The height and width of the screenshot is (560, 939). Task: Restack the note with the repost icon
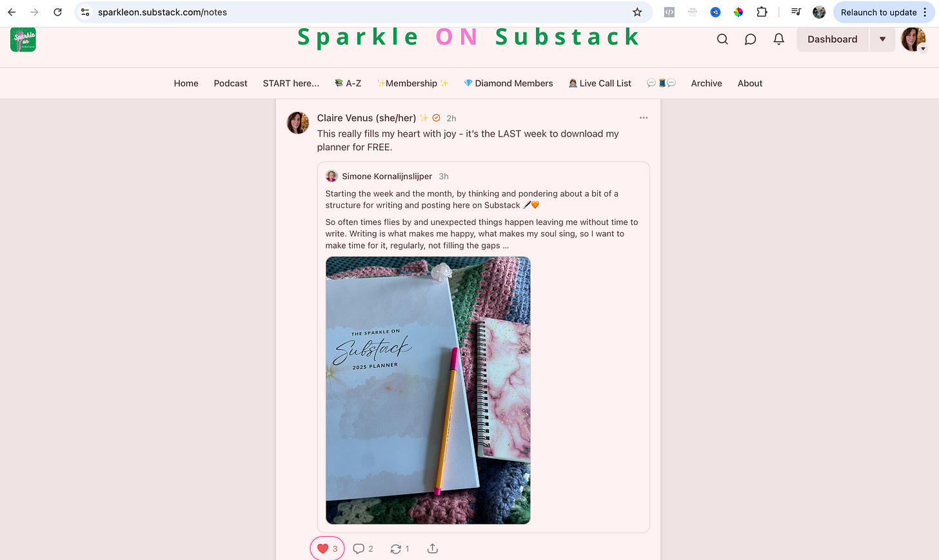400,548
